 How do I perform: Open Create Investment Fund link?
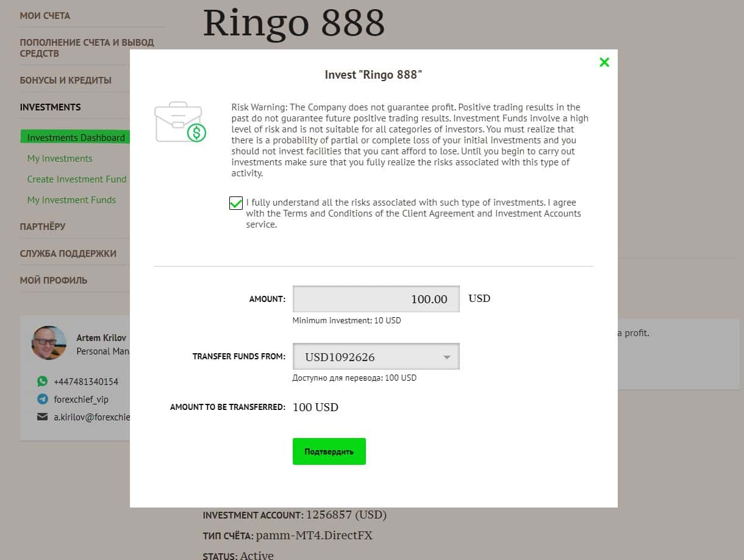[x=77, y=179]
